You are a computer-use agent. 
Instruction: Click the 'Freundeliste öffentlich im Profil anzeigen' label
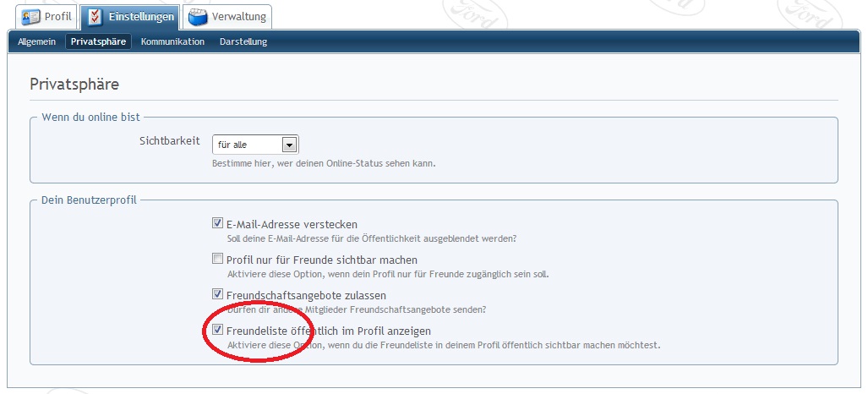(328, 331)
